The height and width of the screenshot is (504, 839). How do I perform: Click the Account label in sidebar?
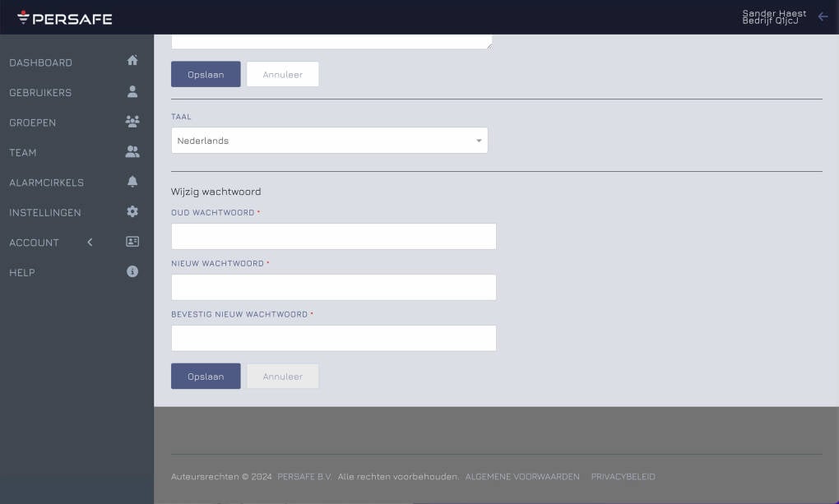pos(34,243)
